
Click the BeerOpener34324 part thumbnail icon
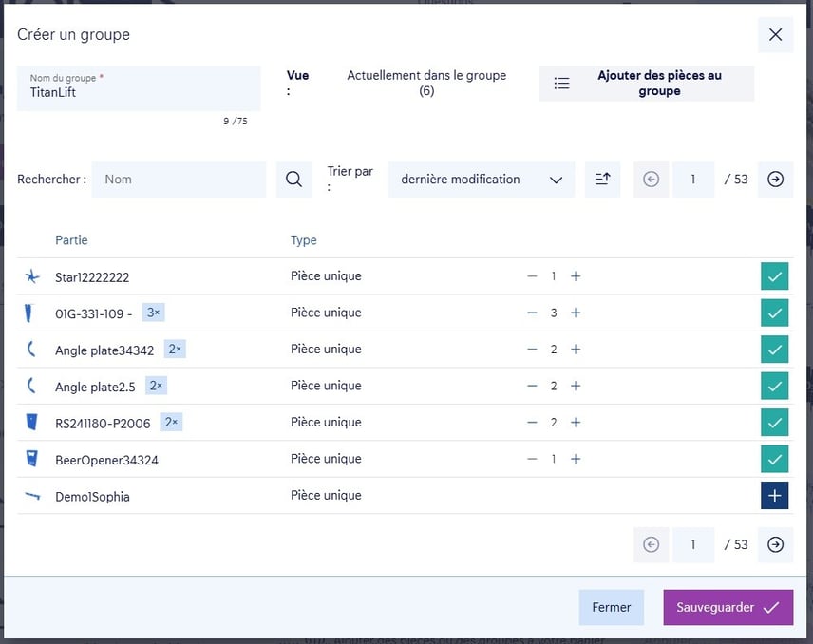click(x=32, y=460)
